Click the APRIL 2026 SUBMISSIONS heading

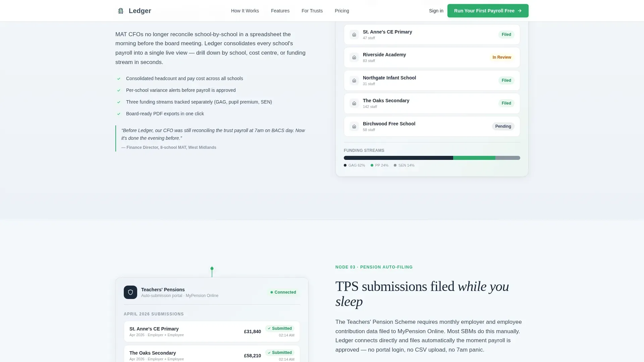pos(154,314)
